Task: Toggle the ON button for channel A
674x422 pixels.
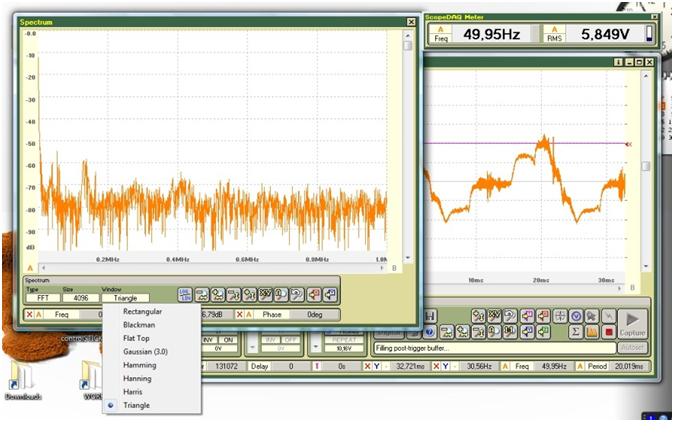Action: click(x=228, y=339)
